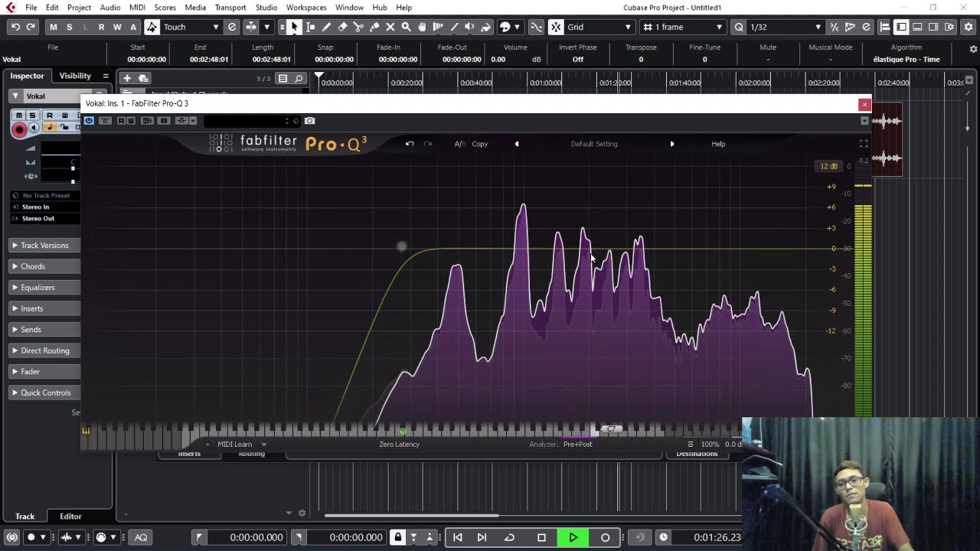980x551 pixels.
Task: Expand the Track Versions inspector section
Action: coord(44,246)
